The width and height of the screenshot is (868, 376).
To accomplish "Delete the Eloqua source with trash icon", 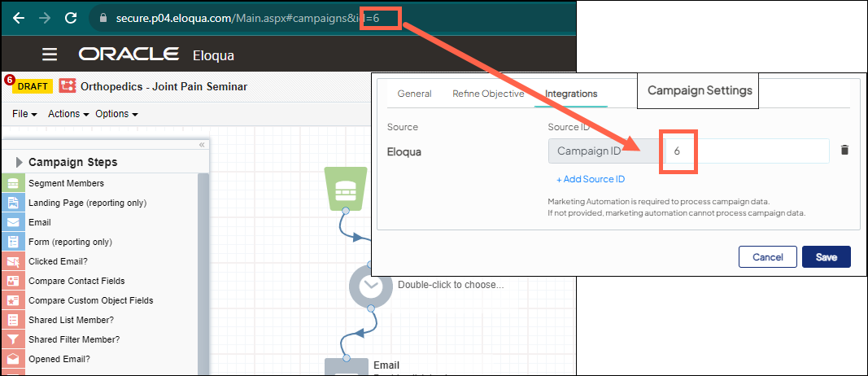I will pyautogui.click(x=844, y=151).
